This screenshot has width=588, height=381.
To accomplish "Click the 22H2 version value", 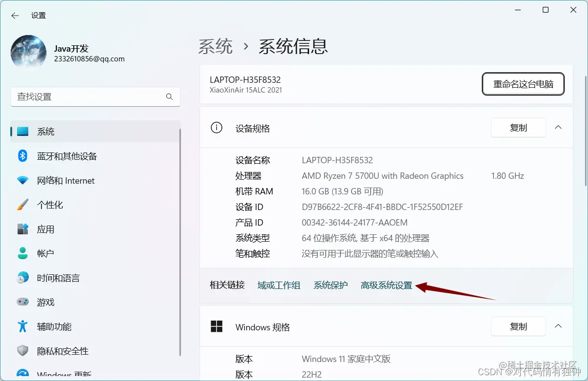I will (x=313, y=375).
